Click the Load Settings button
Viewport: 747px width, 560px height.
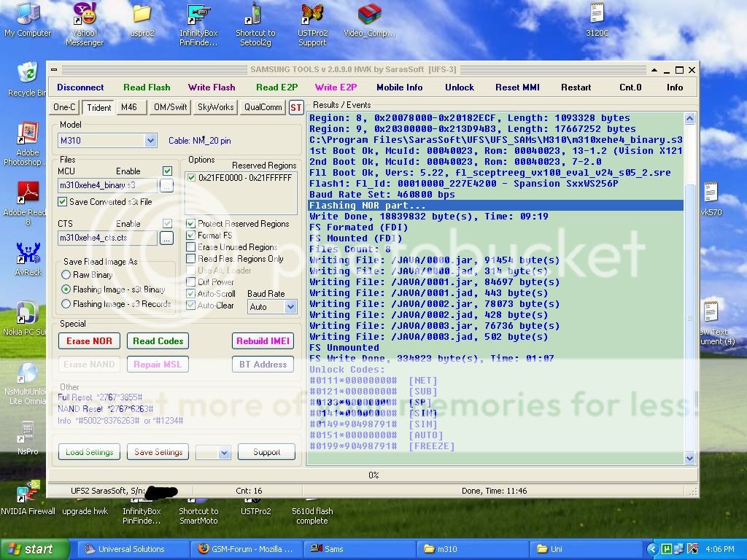pyautogui.click(x=89, y=452)
